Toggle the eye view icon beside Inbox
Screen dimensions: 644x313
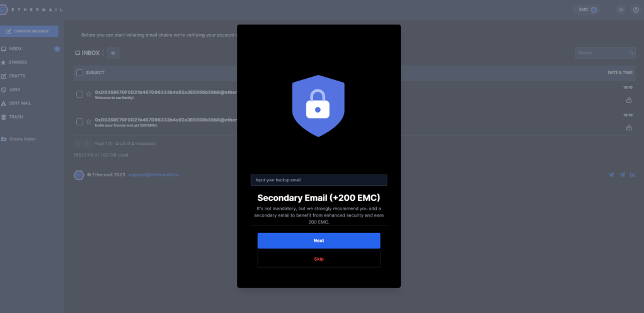[x=113, y=54]
